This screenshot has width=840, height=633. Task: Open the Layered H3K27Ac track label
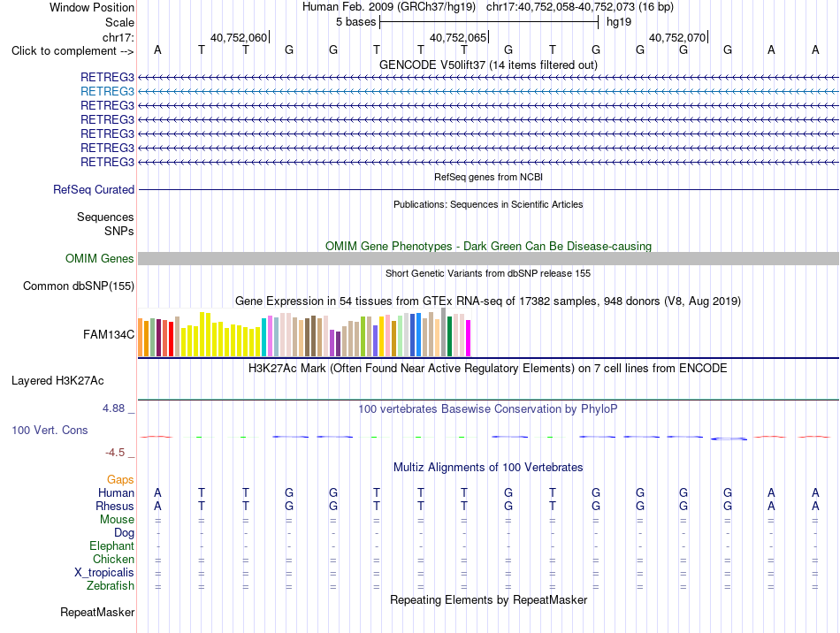click(57, 381)
